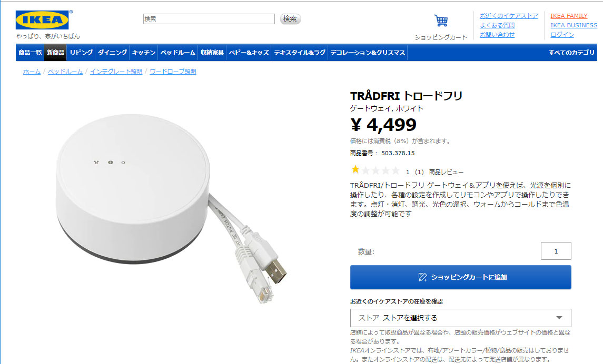603x364 pixels.
Task: Select the キッチン menu item
Action: tap(143, 53)
